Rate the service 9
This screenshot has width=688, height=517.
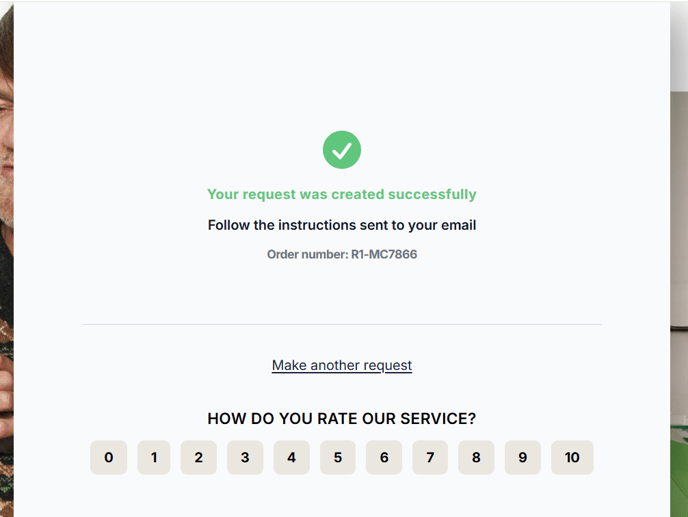[523, 457]
